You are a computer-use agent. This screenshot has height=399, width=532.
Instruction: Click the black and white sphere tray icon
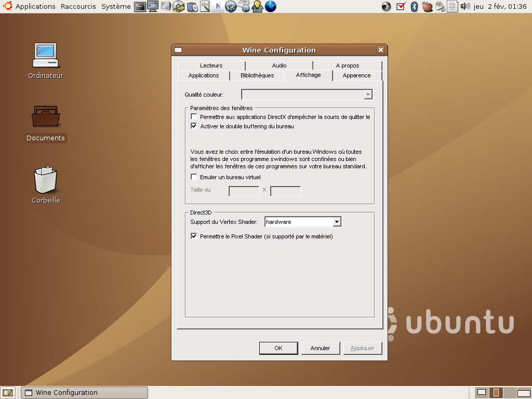pos(386,6)
